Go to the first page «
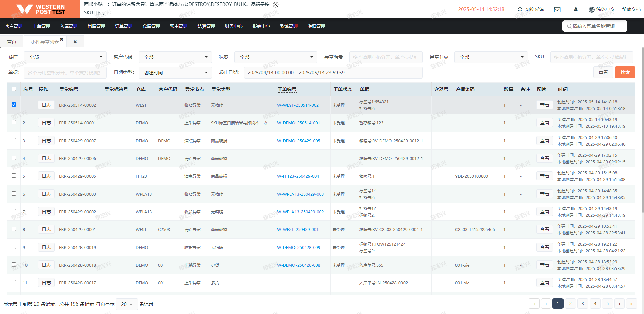Image resolution: width=644 pixels, height=314 pixels. coord(534,304)
